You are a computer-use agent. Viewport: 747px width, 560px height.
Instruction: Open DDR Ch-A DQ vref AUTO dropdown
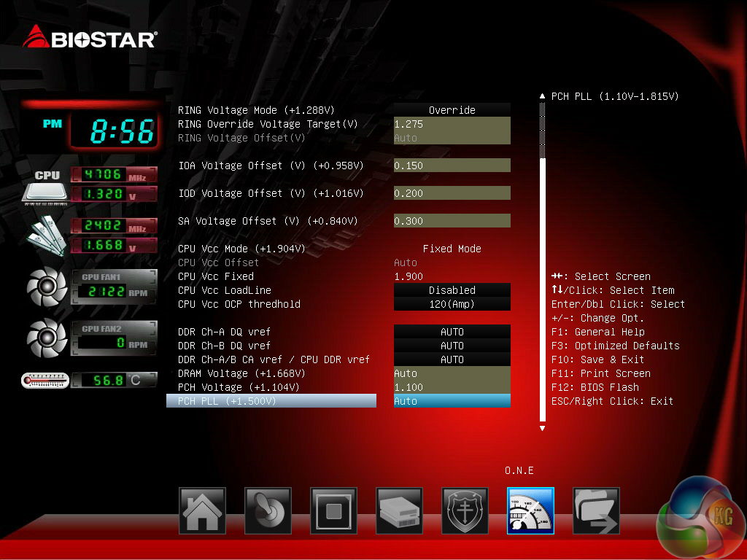452,332
